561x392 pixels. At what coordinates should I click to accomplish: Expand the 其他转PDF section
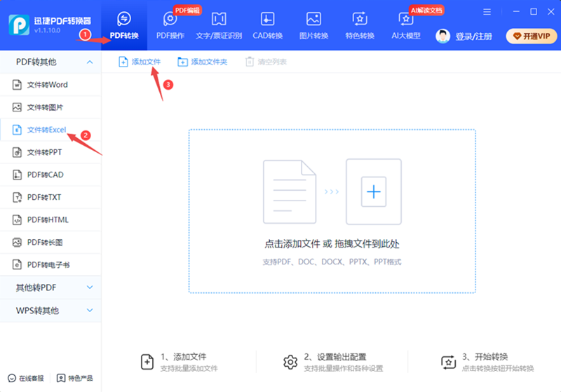(x=50, y=288)
